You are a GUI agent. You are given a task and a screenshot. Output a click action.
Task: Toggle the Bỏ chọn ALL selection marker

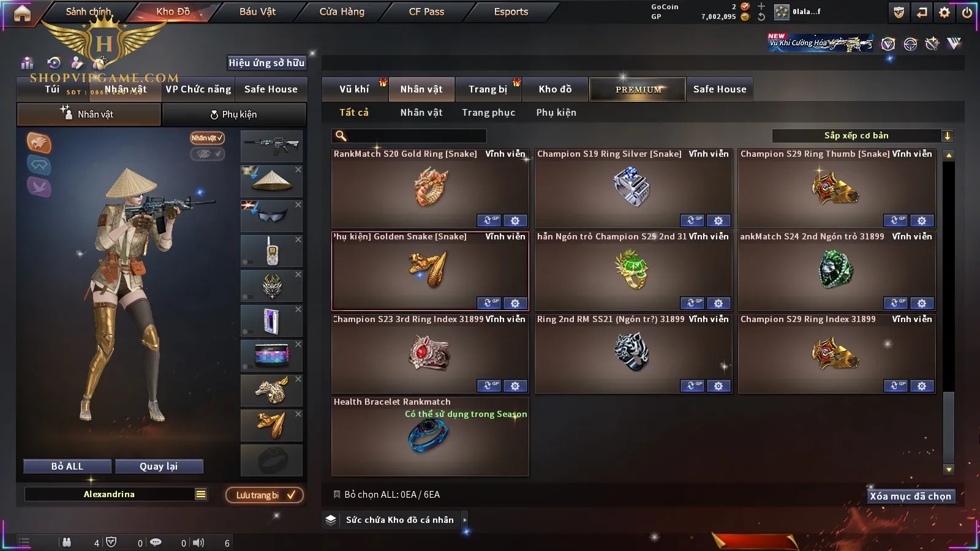[x=336, y=494]
